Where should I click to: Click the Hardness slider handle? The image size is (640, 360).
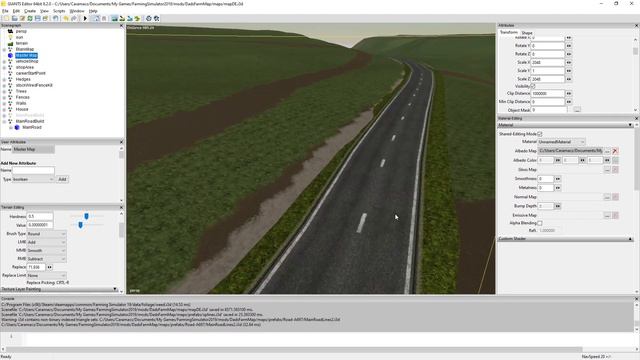pyautogui.click(x=87, y=216)
